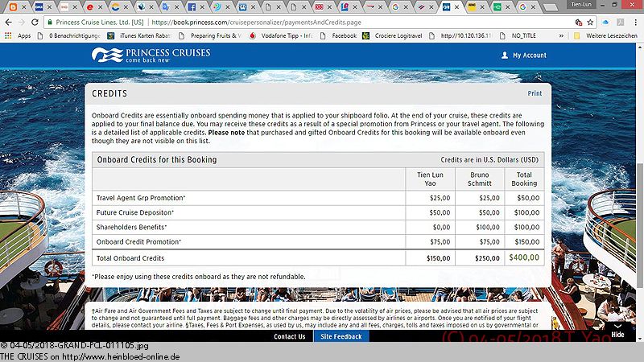This screenshot has width=644, height=362.
Task: Select the 'Total Onboard Credits' row label
Action: [130, 258]
